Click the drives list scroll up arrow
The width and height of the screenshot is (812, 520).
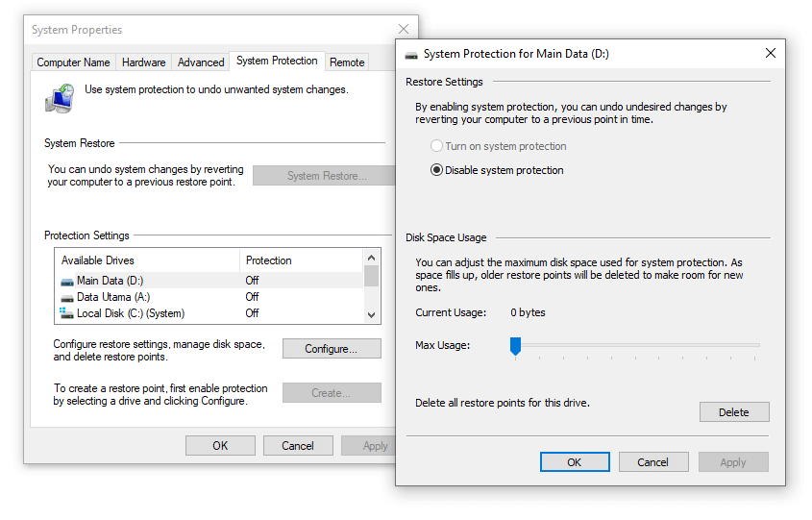point(371,258)
